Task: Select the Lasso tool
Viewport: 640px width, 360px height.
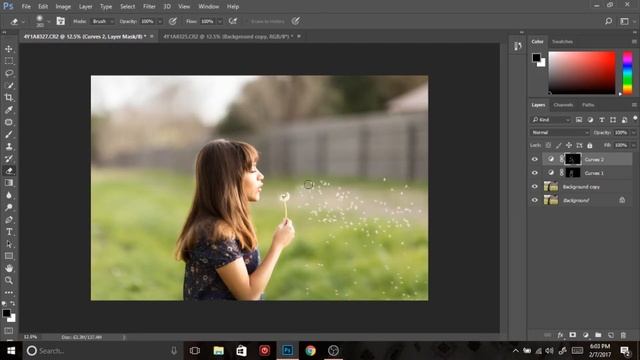Action: (x=9, y=73)
